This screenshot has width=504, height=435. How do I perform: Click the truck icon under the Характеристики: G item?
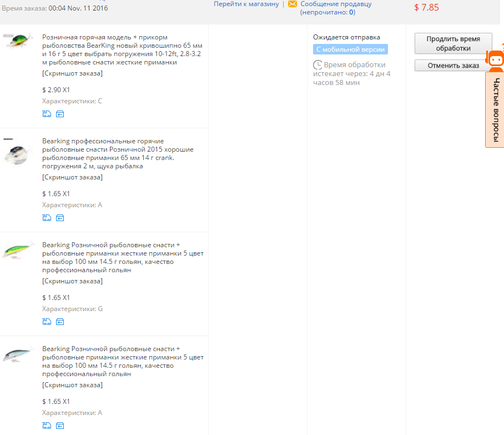tap(47, 322)
